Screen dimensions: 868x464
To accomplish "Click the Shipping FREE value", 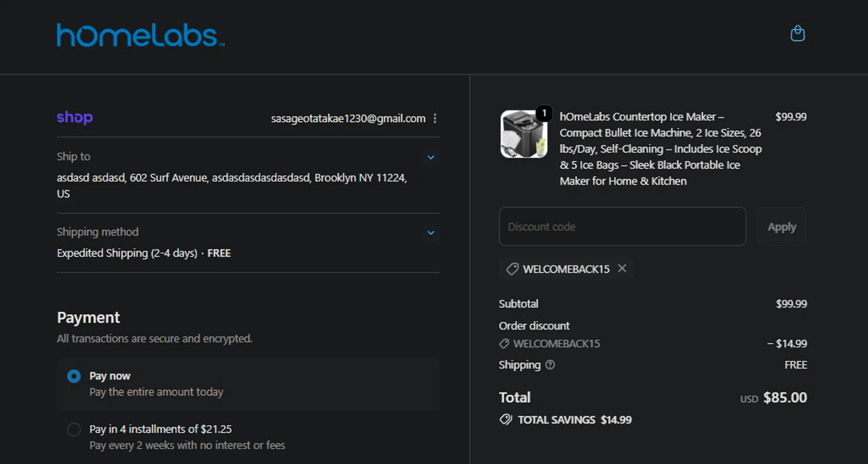I will click(796, 365).
